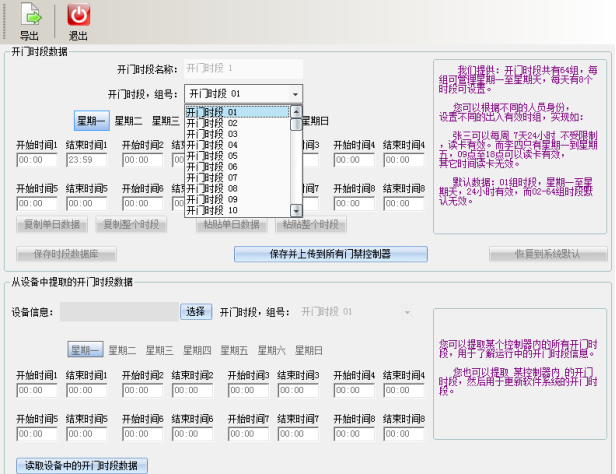Click the red 退出 exit icon

point(79,15)
